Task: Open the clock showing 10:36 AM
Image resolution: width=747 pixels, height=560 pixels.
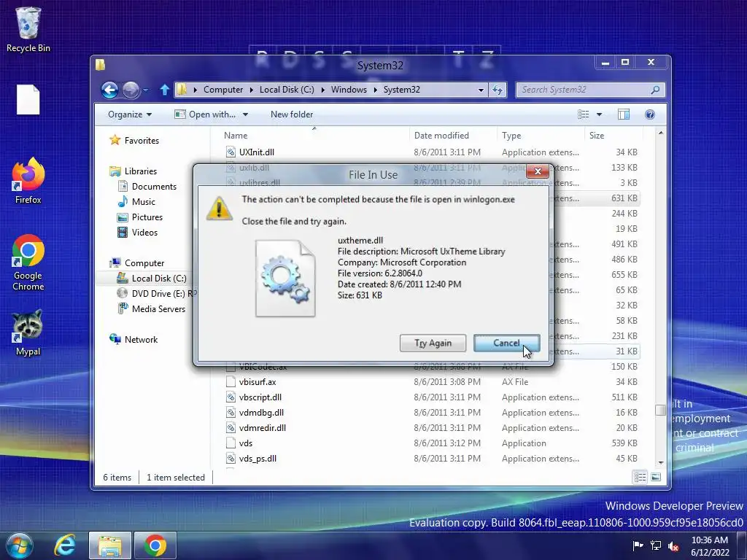Action: [x=709, y=546]
